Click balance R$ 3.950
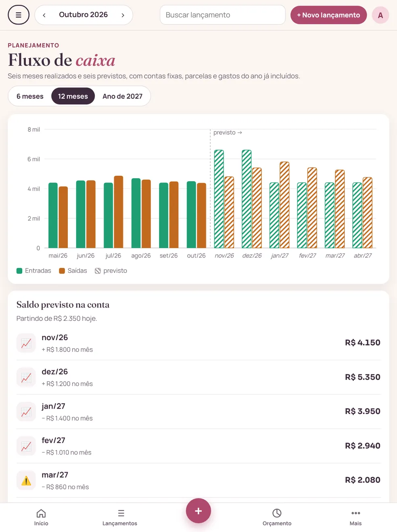Image resolution: width=397 pixels, height=532 pixels. [x=362, y=411]
